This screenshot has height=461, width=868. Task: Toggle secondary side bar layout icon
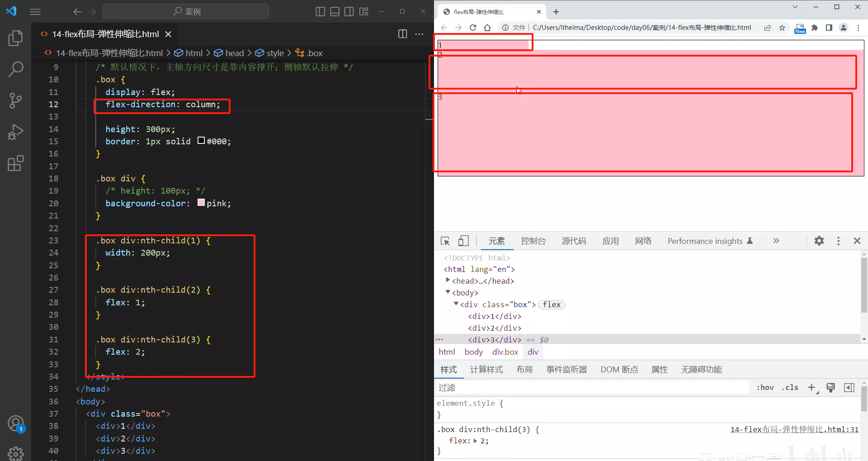coord(349,12)
